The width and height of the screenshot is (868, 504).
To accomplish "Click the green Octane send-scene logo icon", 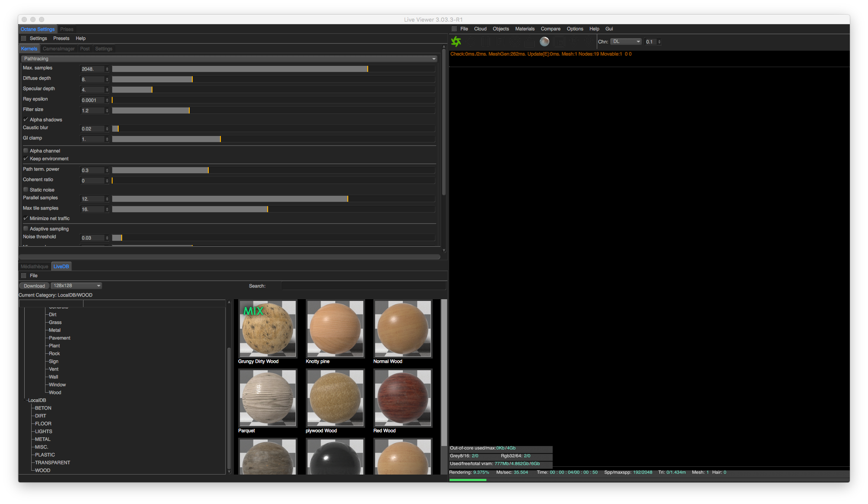I will pos(456,42).
